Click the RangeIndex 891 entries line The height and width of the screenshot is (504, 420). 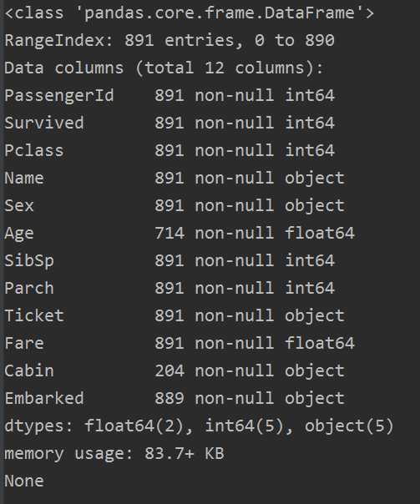(x=170, y=41)
